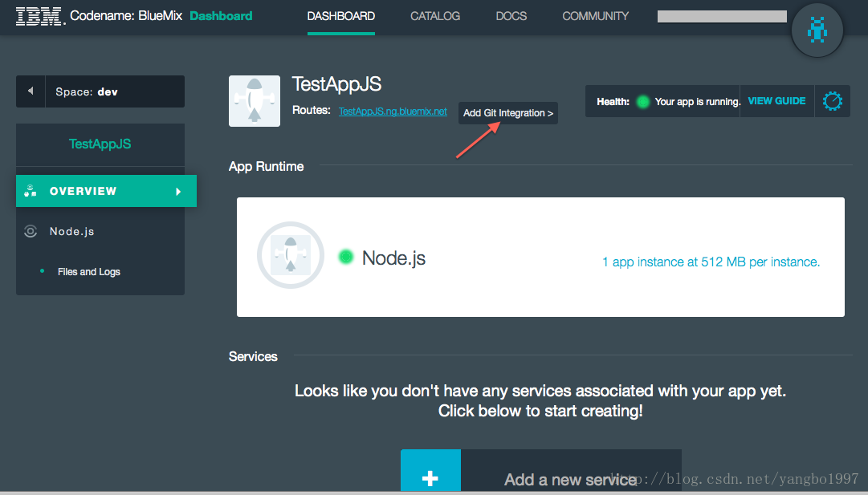Image resolution: width=868 pixels, height=495 pixels.
Task: Click the Node.js runtime name label
Action: pos(393,258)
